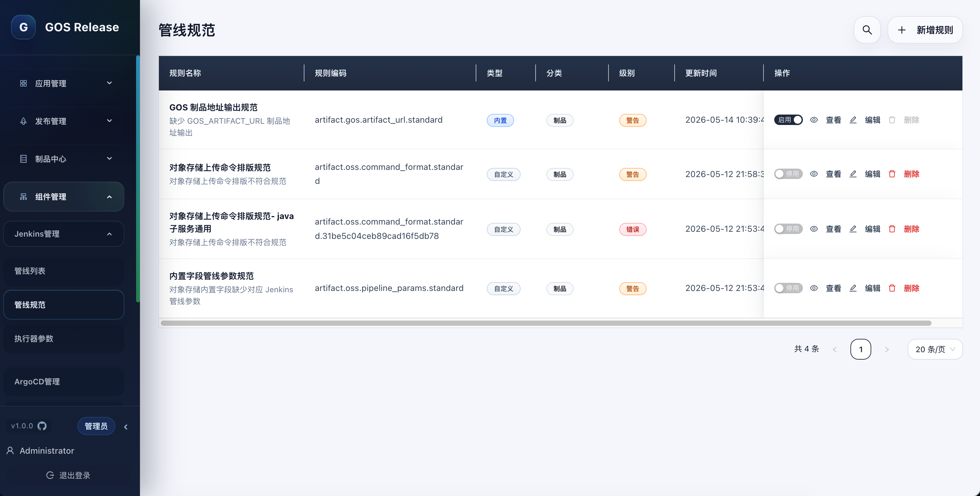Click 查看 for 内置字段管线参数规范

pyautogui.click(x=833, y=288)
